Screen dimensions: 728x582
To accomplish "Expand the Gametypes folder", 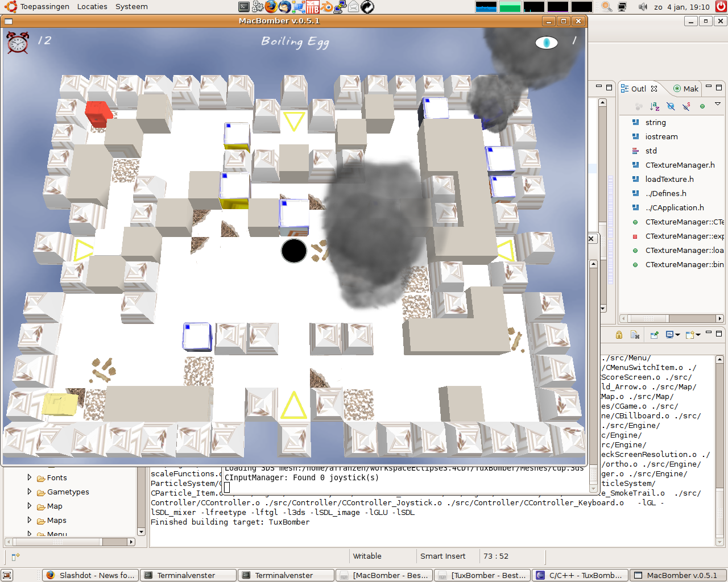I will click(x=30, y=492).
